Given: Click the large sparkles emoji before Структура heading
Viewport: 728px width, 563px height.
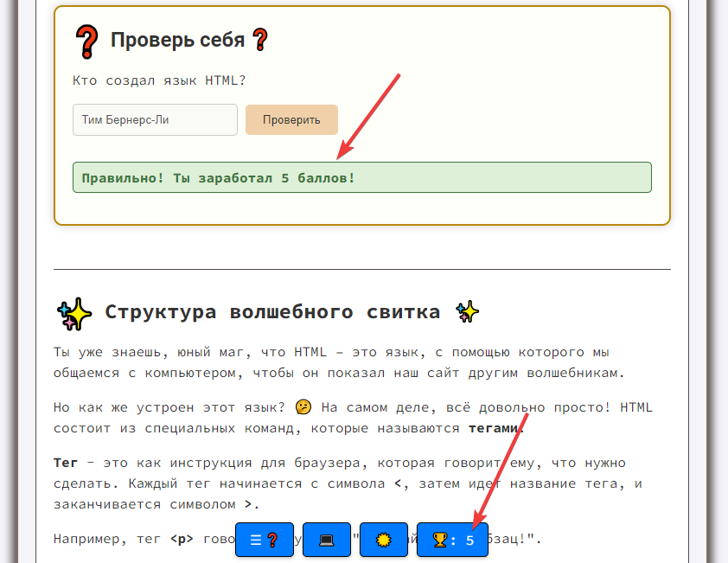Looking at the screenshot, I should point(74,314).
